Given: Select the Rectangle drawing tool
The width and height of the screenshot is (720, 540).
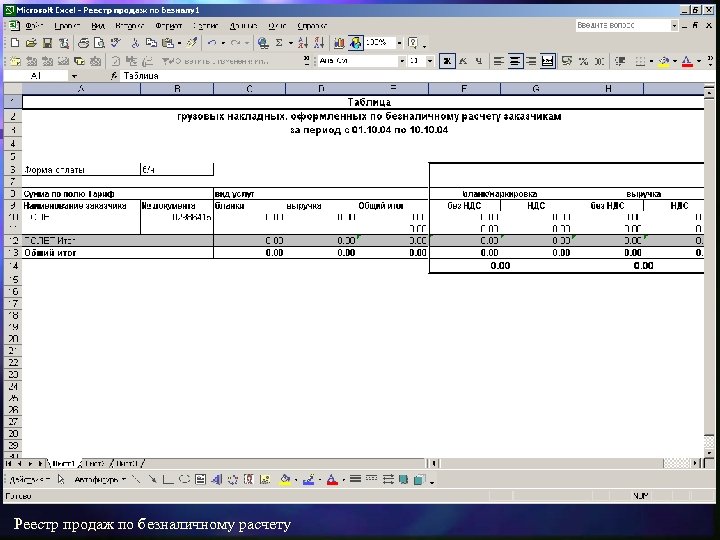Looking at the screenshot, I should tap(168, 480).
